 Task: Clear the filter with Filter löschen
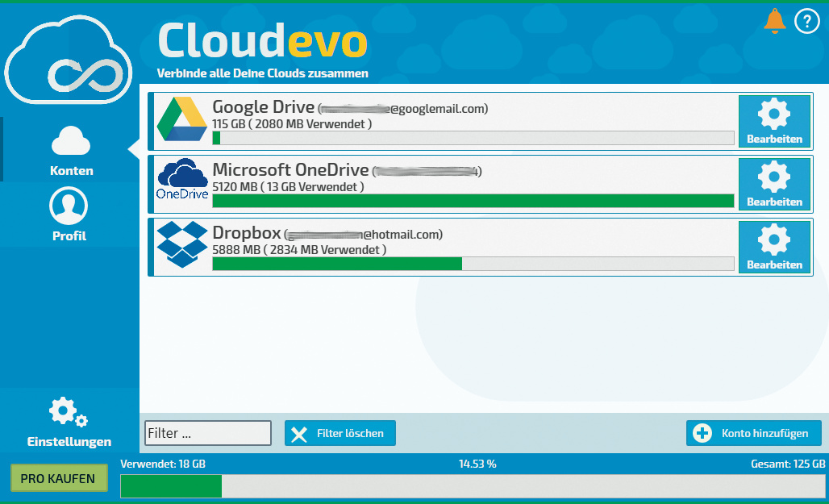(x=340, y=433)
